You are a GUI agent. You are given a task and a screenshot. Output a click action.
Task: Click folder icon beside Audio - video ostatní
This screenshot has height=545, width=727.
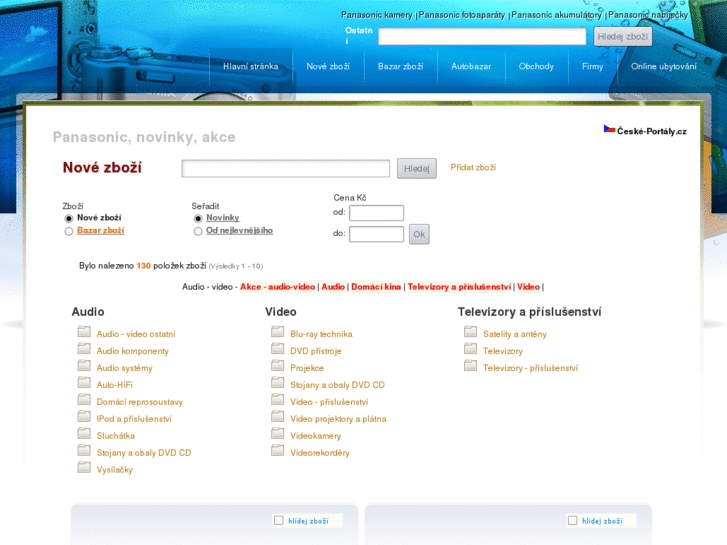pyautogui.click(x=84, y=331)
